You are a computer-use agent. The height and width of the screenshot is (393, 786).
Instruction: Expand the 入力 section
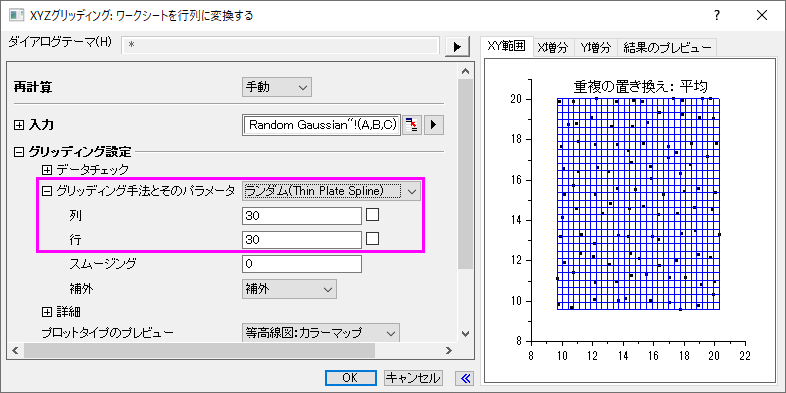tap(19, 125)
